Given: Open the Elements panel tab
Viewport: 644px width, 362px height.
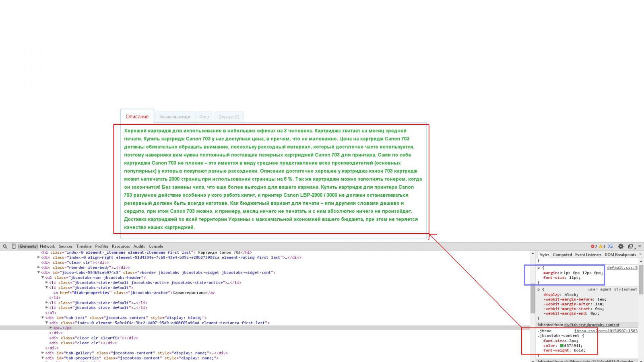Looking at the screenshot, I should click(28, 246).
